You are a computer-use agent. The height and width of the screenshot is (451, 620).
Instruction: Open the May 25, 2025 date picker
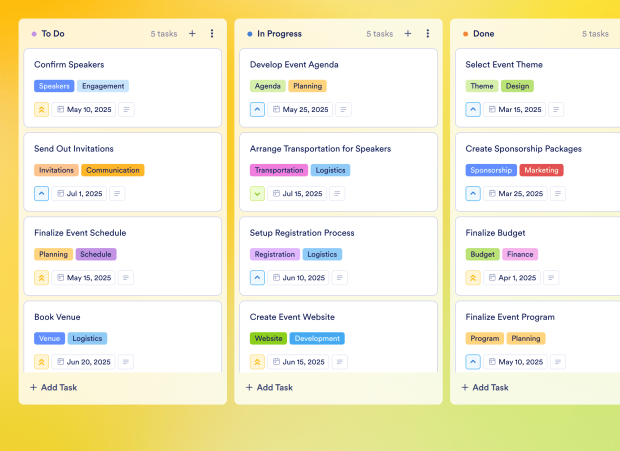[300, 110]
